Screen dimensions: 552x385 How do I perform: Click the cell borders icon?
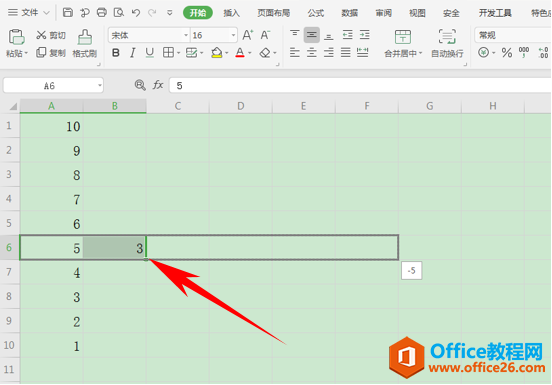pyautogui.click(x=168, y=53)
